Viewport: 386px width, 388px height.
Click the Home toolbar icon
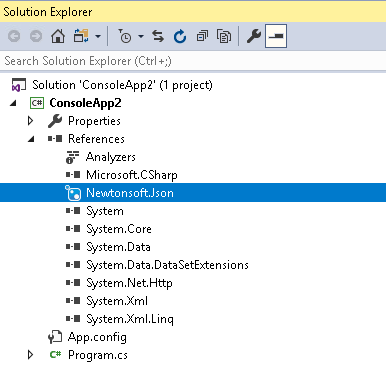coord(58,36)
